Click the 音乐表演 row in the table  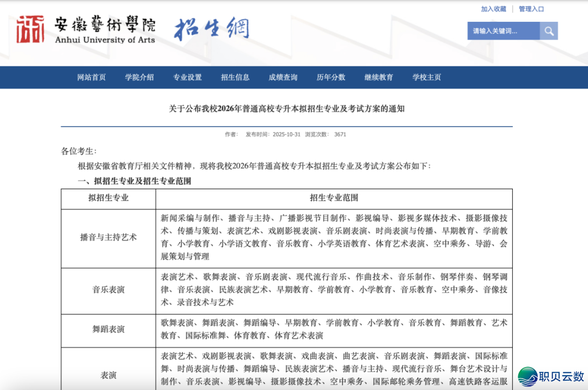point(108,290)
